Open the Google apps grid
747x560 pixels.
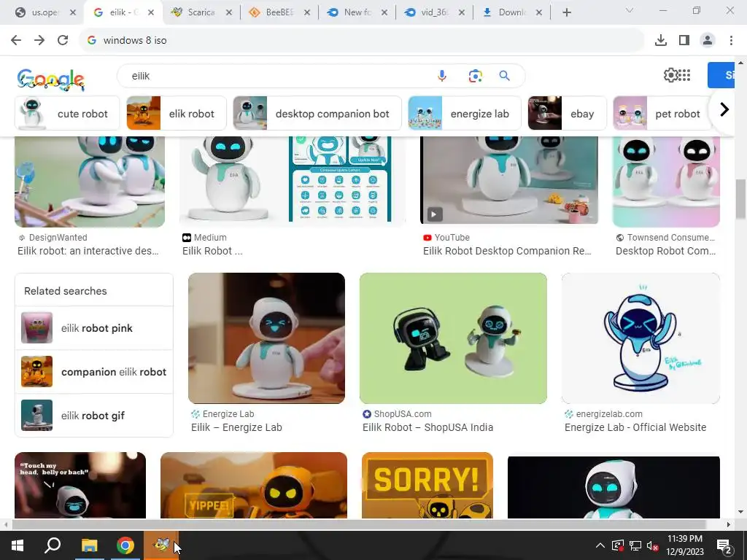click(684, 75)
